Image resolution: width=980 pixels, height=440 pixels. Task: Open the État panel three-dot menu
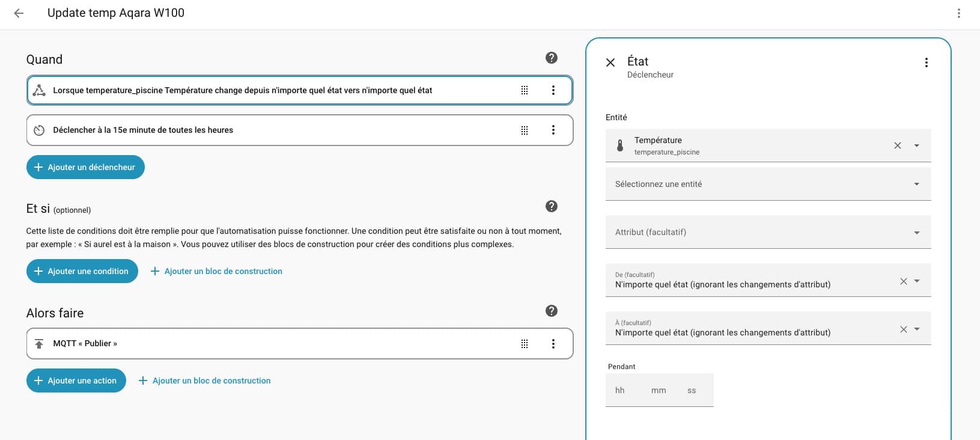pos(927,63)
